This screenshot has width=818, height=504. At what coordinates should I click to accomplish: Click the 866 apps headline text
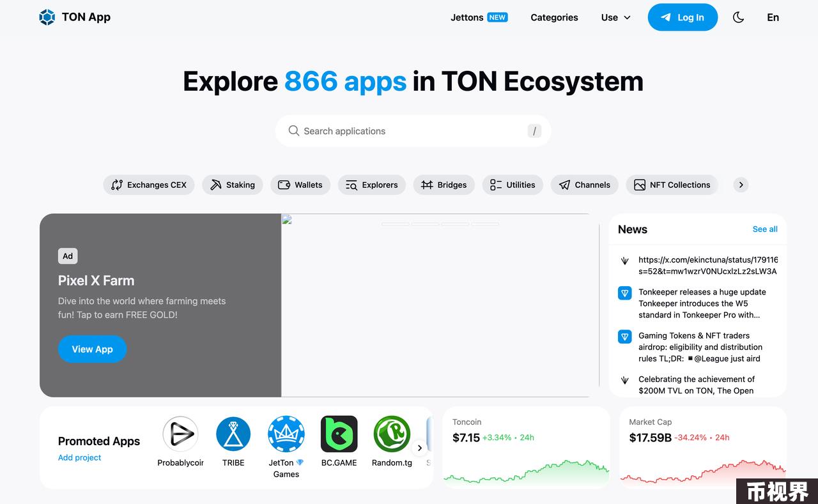pos(345,81)
